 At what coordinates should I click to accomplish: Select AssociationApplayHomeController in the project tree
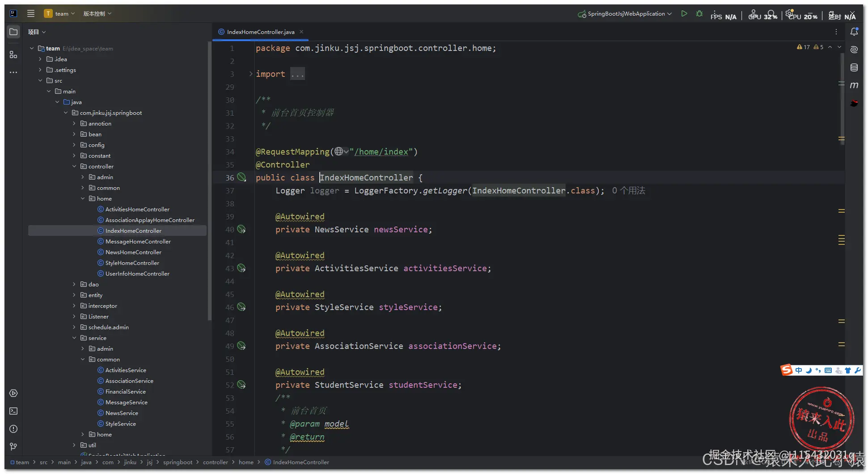150,220
